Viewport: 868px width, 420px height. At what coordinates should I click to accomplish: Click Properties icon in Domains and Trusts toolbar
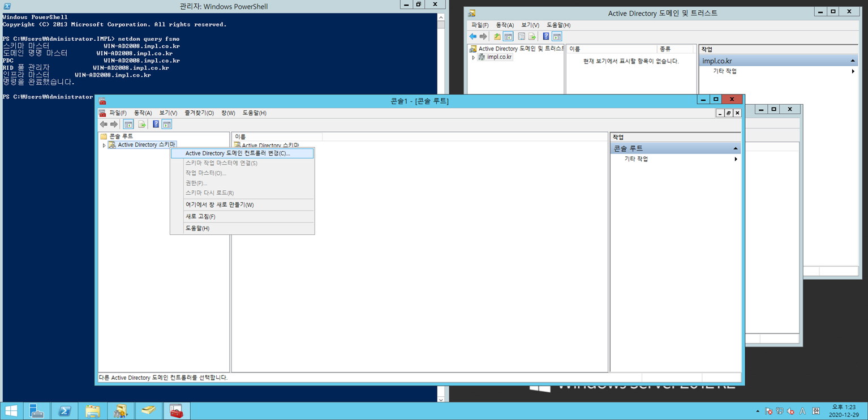(521, 37)
